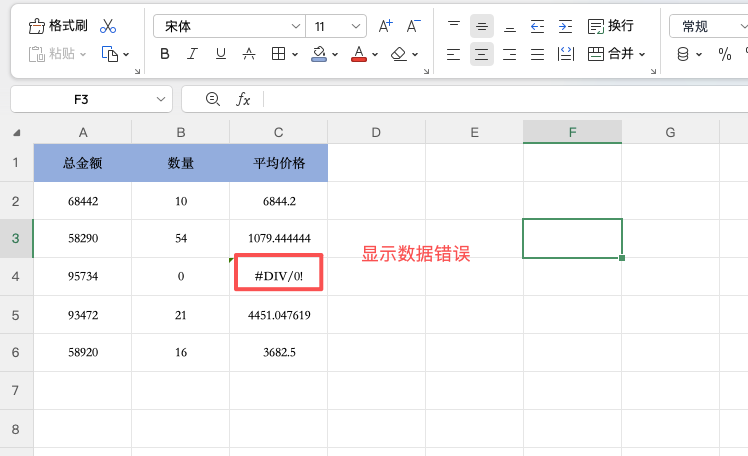Open the eraser dropdown arrow
This screenshot has width=748, height=456.
[415, 54]
